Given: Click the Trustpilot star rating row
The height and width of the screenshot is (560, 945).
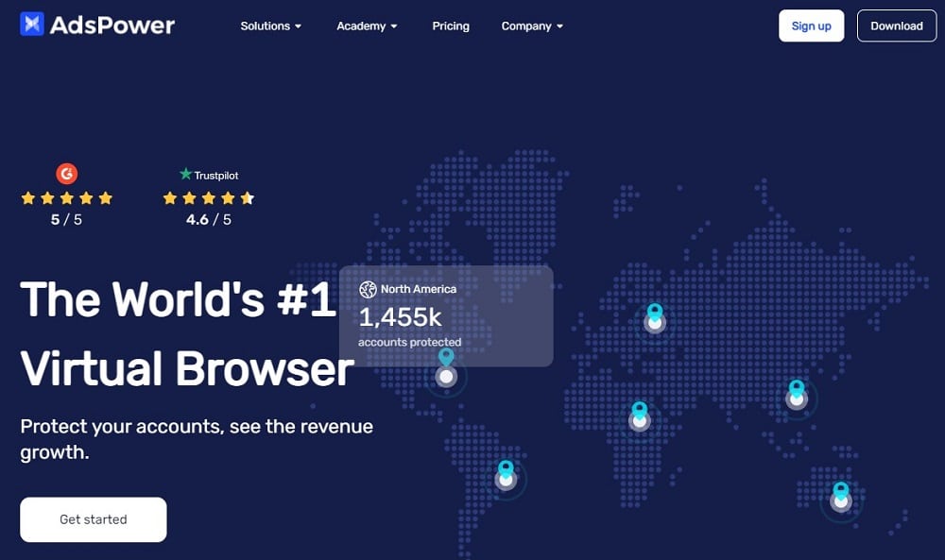Looking at the screenshot, I should 209,198.
